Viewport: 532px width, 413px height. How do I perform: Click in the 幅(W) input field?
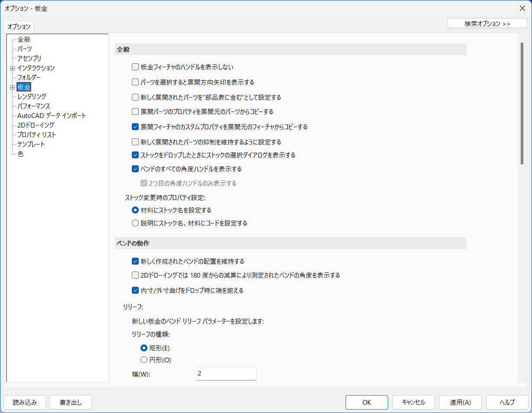click(226, 374)
